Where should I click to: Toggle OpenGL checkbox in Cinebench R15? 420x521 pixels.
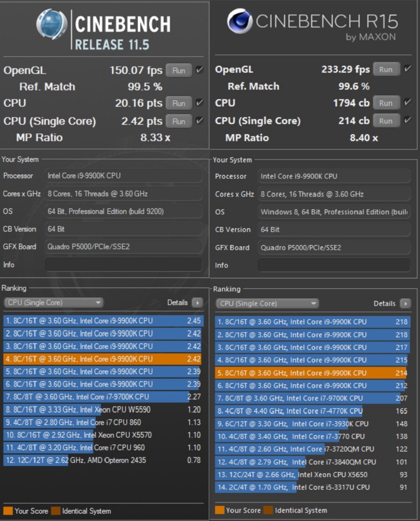407,69
